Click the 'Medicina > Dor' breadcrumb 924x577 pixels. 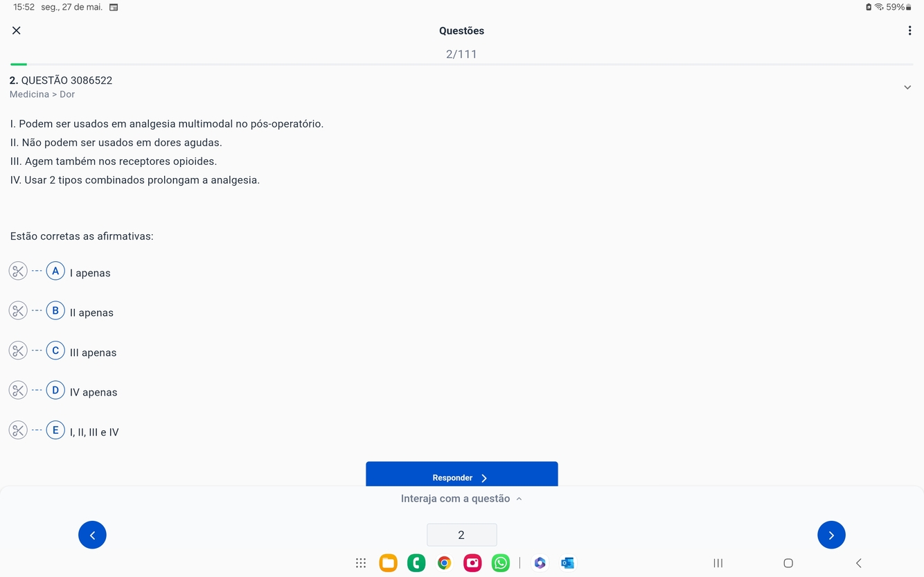42,94
